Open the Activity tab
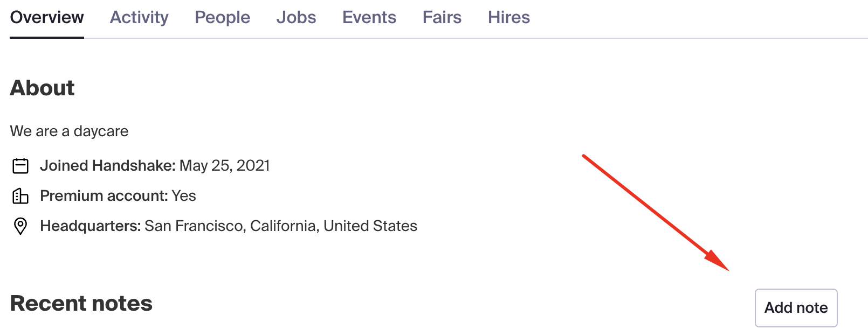This screenshot has width=868, height=336. tap(139, 17)
